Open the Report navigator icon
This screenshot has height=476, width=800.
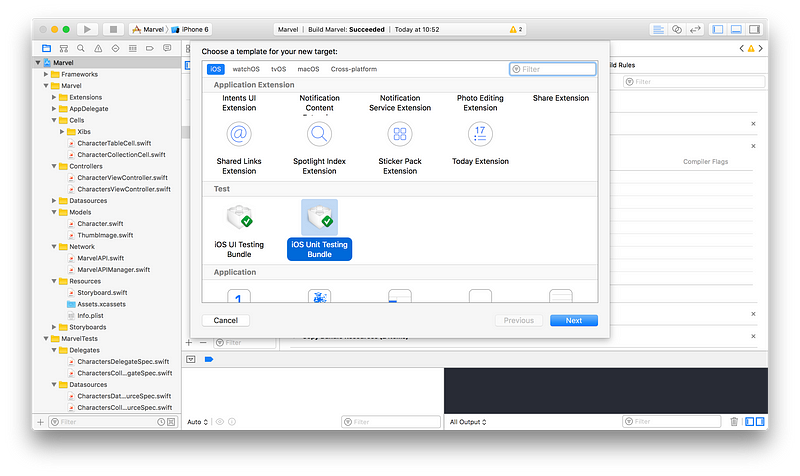tap(167, 48)
